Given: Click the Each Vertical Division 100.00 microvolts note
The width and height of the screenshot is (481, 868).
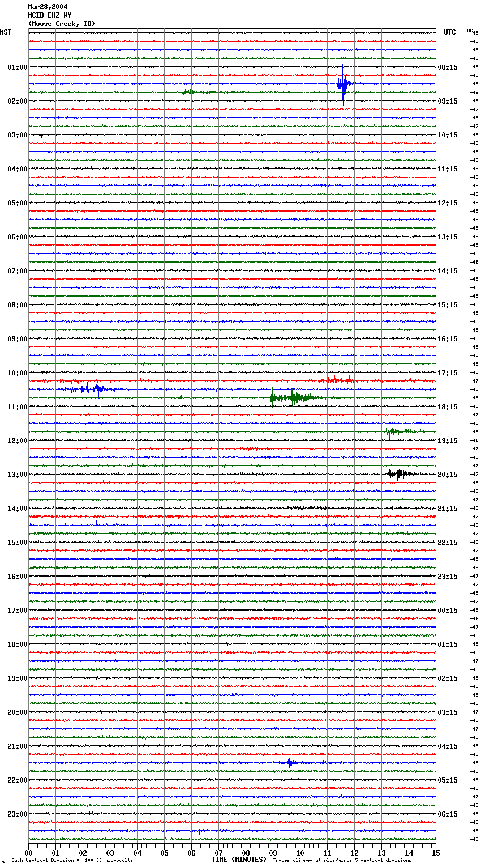Looking at the screenshot, I should point(72,861).
